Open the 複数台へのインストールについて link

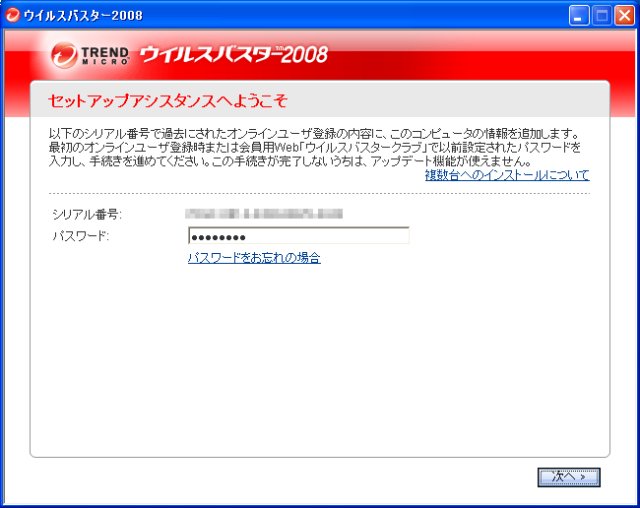(507, 175)
